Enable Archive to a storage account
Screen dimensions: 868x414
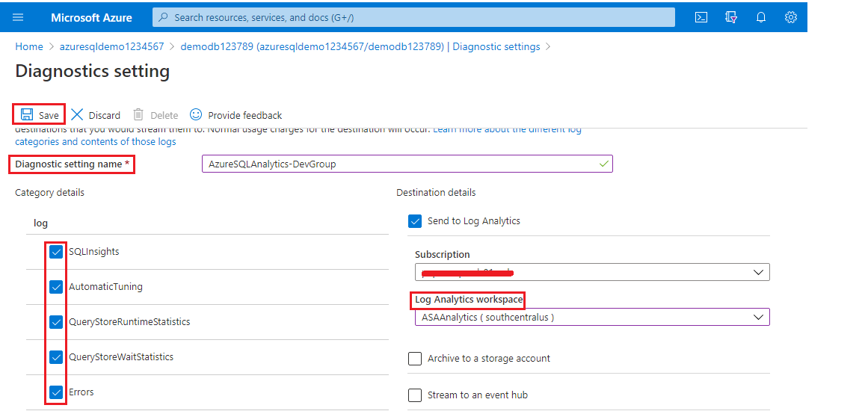click(415, 359)
